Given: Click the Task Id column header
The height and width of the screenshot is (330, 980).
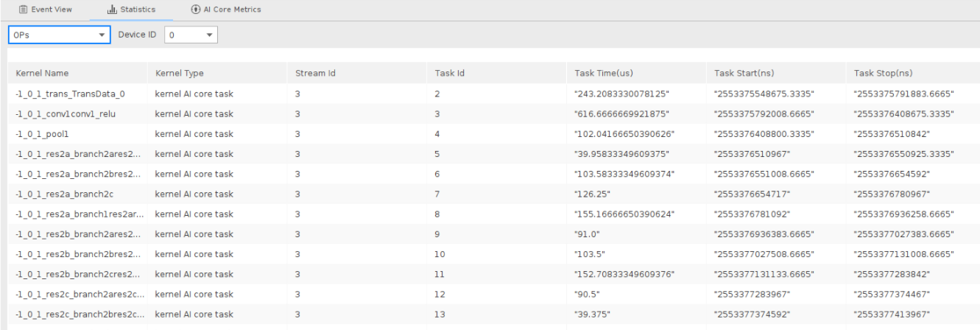Looking at the screenshot, I should tap(448, 73).
